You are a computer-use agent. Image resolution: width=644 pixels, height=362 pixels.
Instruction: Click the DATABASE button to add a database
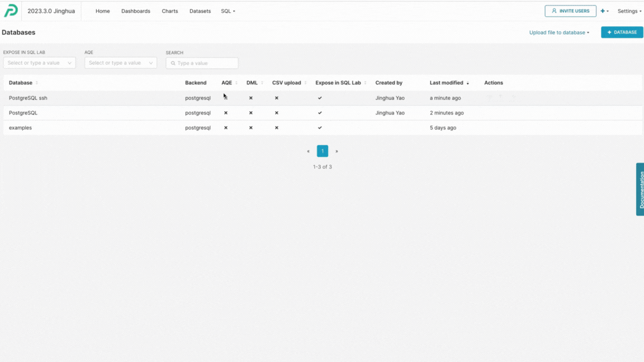622,32
